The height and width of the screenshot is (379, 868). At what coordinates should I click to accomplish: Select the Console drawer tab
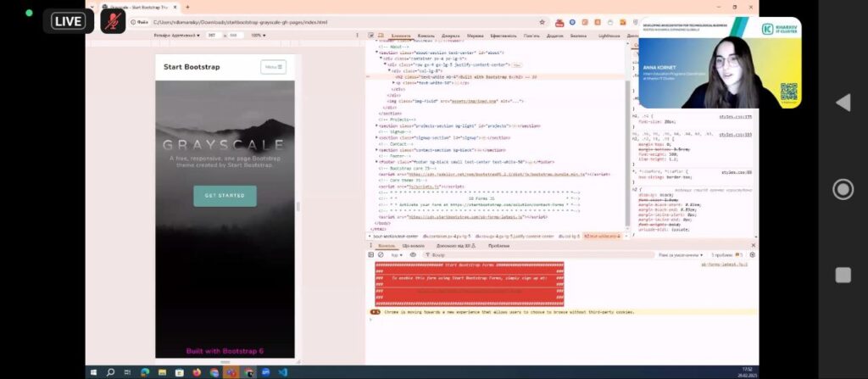pyautogui.click(x=387, y=246)
